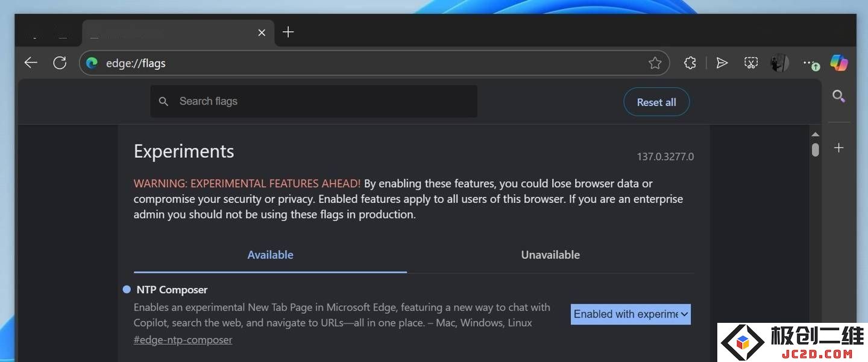
Task: Click the magnifier in Search flags box
Action: tap(163, 102)
